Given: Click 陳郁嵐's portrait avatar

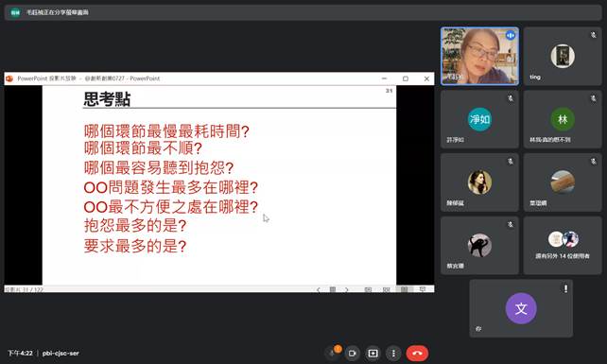Looking at the screenshot, I should point(479,182).
